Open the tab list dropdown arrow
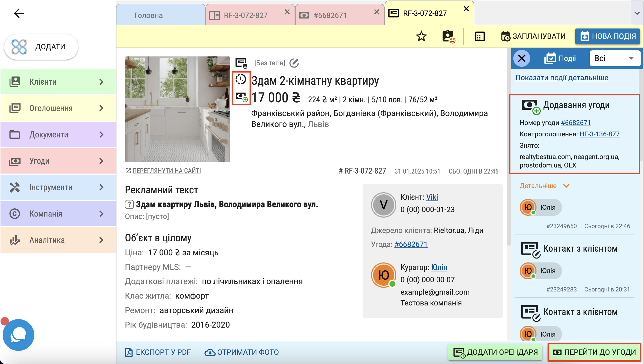644x364 pixels. click(x=637, y=13)
